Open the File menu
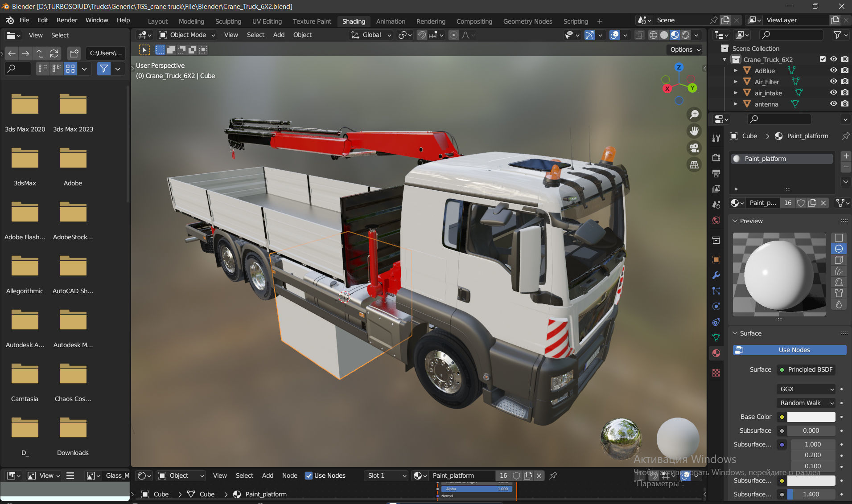Screen dimensions: 852x504 (x=25, y=20)
